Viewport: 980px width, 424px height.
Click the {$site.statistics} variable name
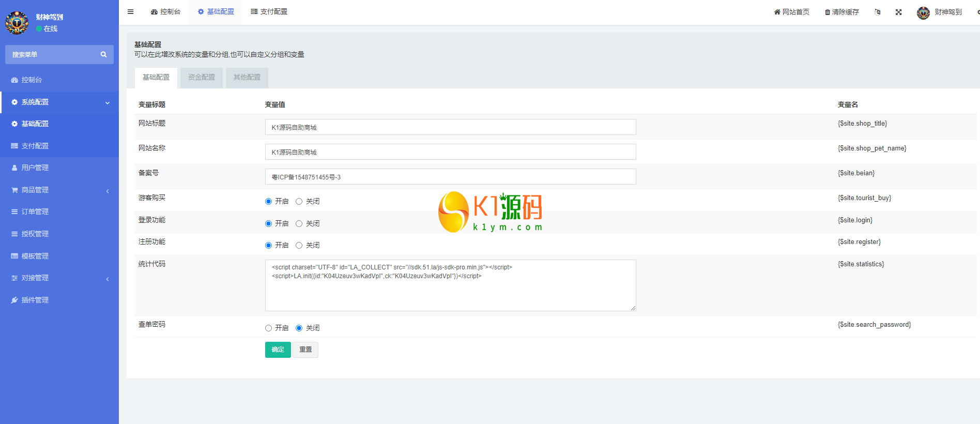861,264
